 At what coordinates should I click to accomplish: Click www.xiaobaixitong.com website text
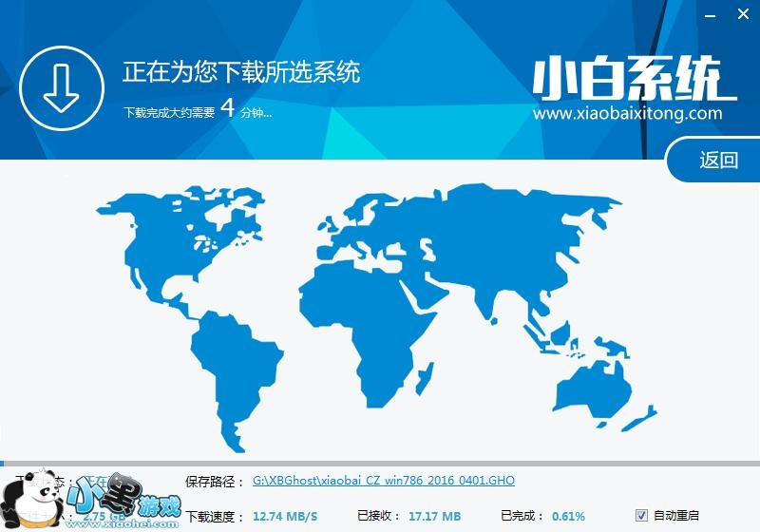628,114
